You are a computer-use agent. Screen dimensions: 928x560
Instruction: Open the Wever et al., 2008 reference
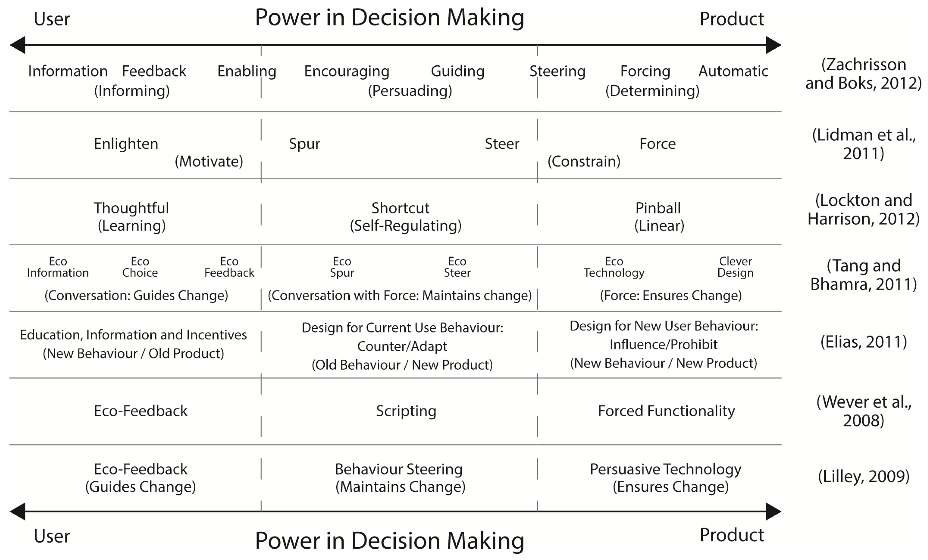pos(863,411)
